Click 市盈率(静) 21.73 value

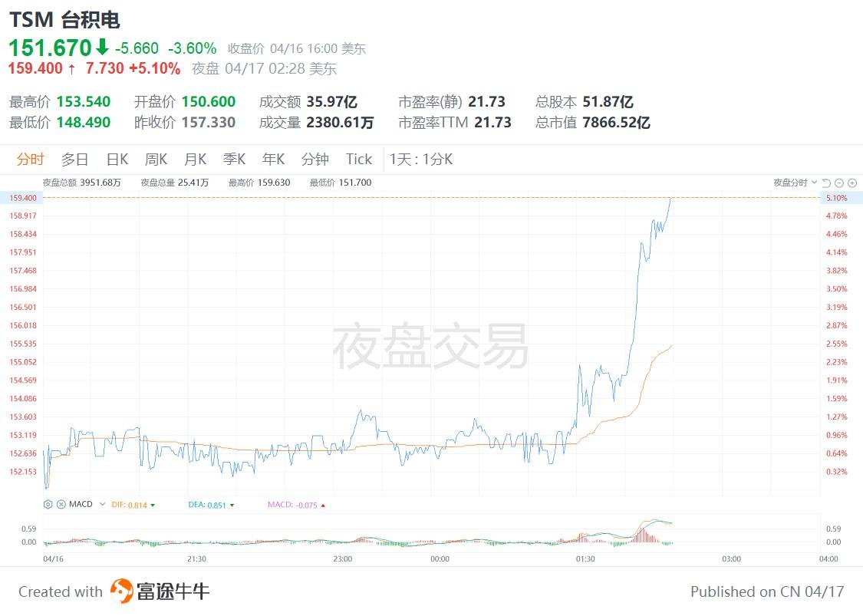pos(486,102)
